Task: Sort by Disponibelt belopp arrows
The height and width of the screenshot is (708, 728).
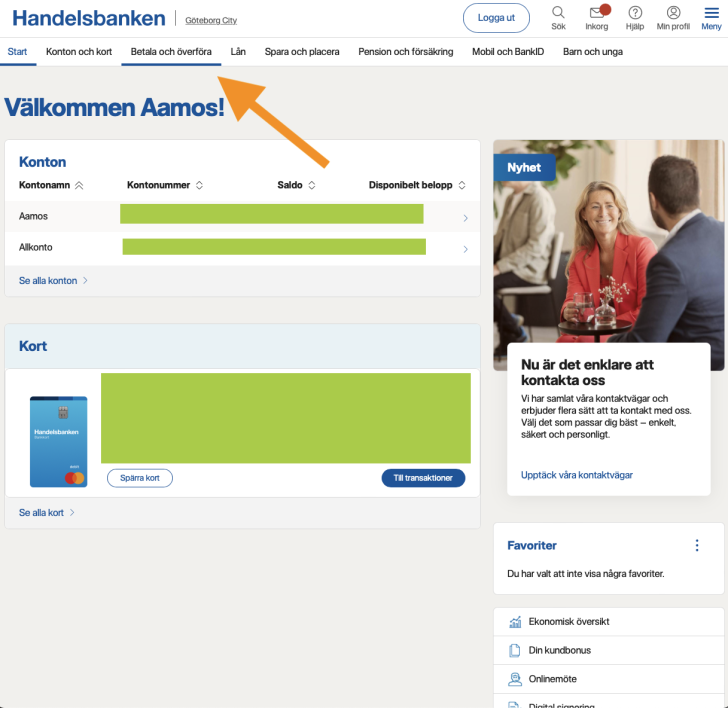Action: point(462,185)
